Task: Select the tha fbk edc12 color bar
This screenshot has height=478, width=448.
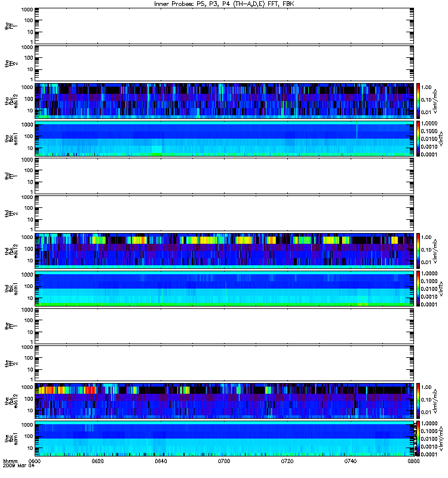Action: (x=418, y=101)
